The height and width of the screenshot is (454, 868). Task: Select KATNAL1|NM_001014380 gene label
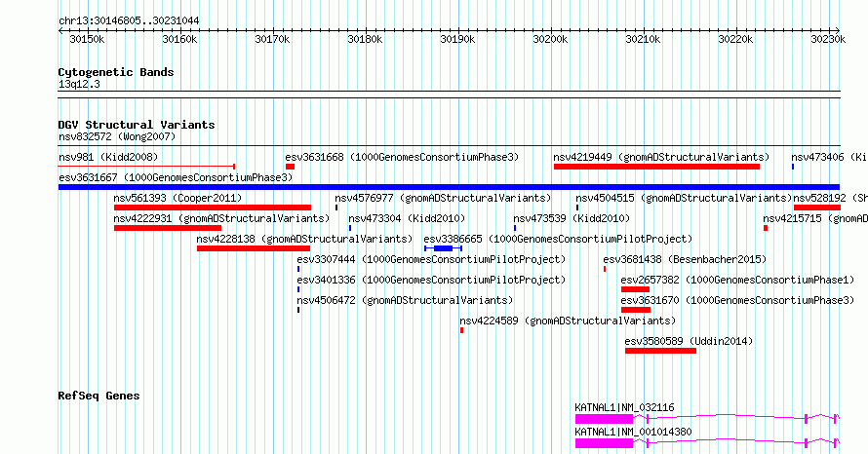coord(633,432)
